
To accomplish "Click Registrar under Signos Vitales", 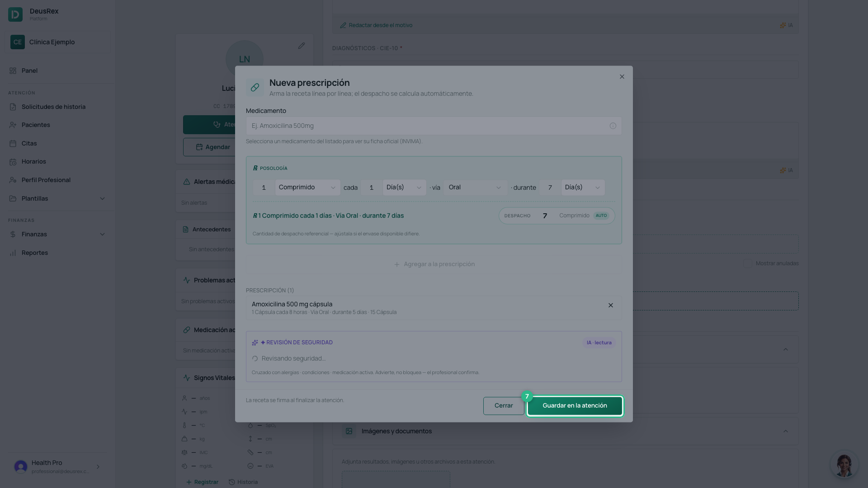I will click(x=202, y=482).
